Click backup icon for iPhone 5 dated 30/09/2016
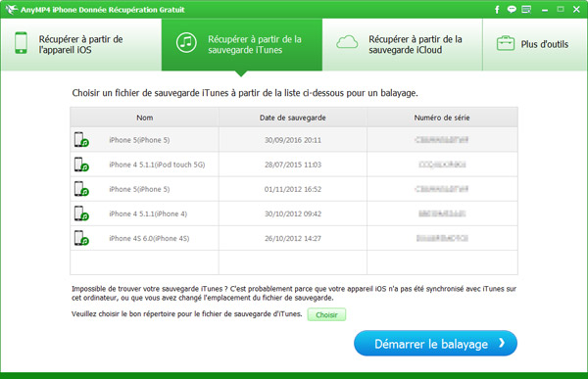Viewport: 588px width, 379px height. [x=81, y=139]
